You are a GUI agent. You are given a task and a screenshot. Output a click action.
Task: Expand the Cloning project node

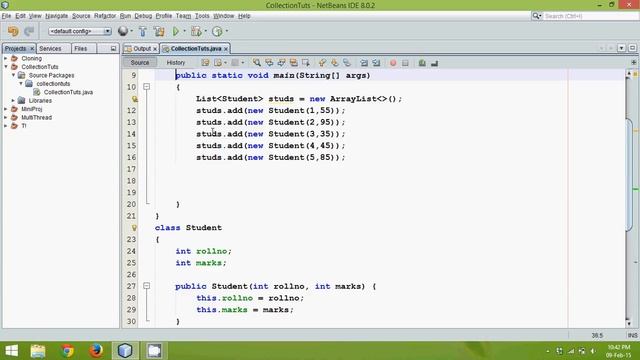pyautogui.click(x=5, y=58)
